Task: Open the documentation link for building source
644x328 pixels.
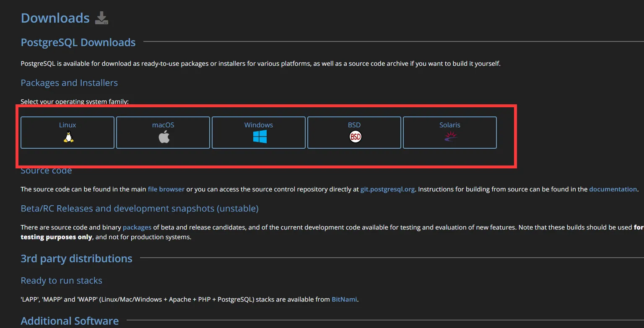Action: tap(613, 189)
